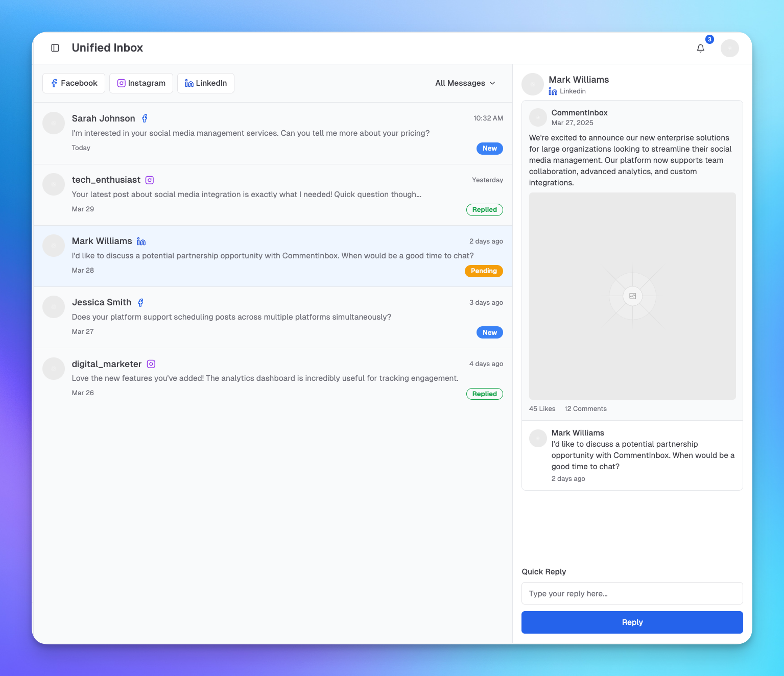
Task: Toggle the LinkedIn channel filter
Action: pyautogui.click(x=205, y=83)
